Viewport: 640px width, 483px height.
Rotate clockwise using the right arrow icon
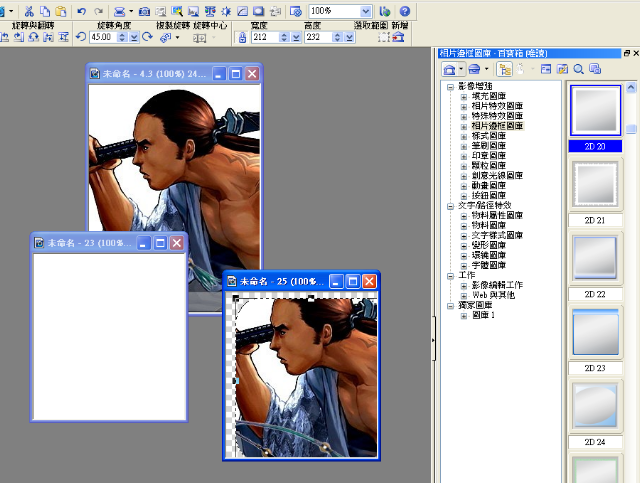click(x=147, y=37)
